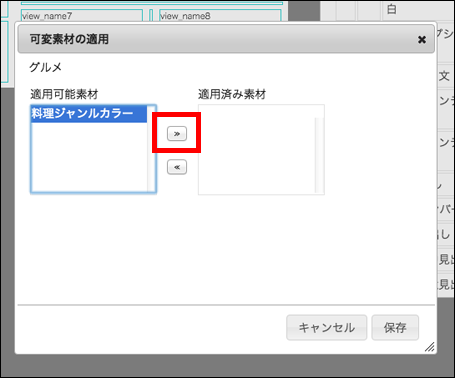The width and height of the screenshot is (455, 378).
Task: Click the キャンセル button
Action: [x=326, y=327]
